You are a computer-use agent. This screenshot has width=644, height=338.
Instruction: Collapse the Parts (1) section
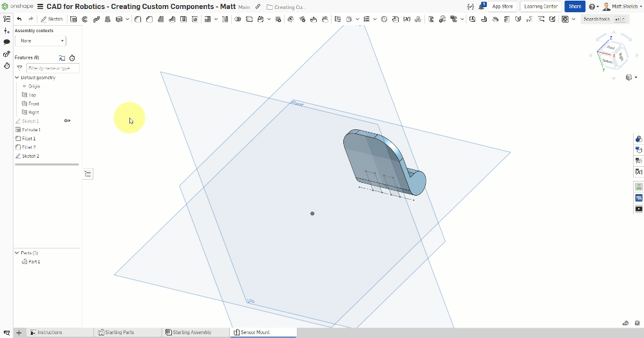pos(17,253)
